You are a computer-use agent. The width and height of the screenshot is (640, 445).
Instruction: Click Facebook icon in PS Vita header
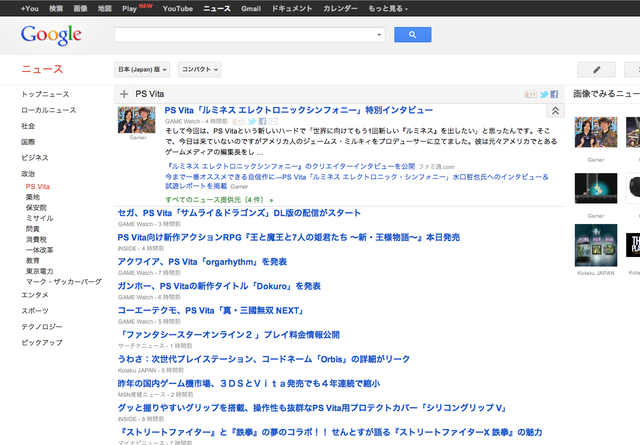[x=554, y=94]
